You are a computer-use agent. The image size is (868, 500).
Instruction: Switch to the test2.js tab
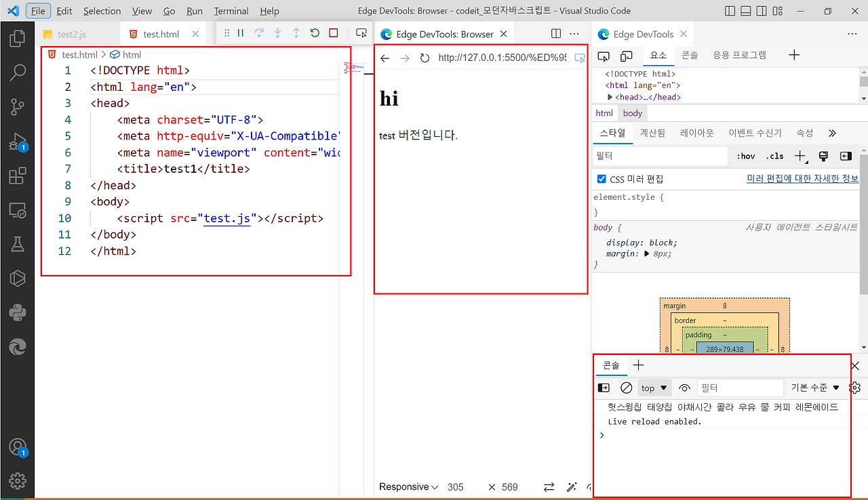click(71, 33)
